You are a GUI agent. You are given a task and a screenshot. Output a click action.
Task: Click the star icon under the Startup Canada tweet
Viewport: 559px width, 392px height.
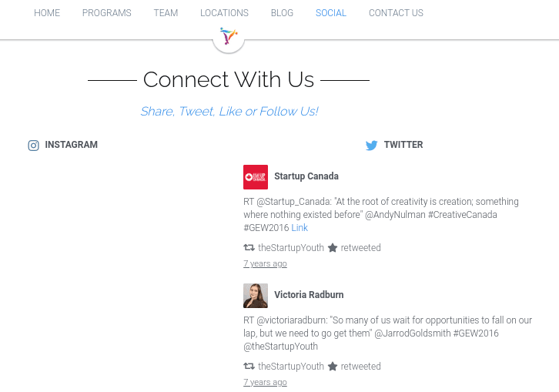333,248
